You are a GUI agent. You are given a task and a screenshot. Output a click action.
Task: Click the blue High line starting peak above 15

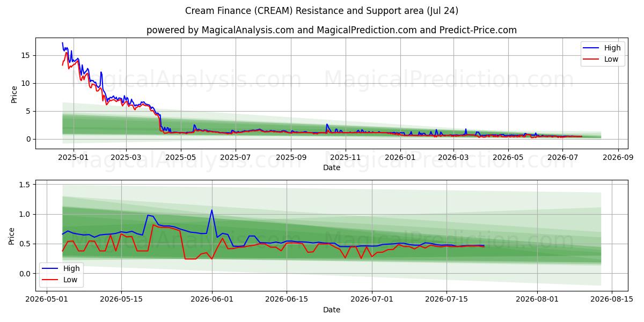point(62,43)
